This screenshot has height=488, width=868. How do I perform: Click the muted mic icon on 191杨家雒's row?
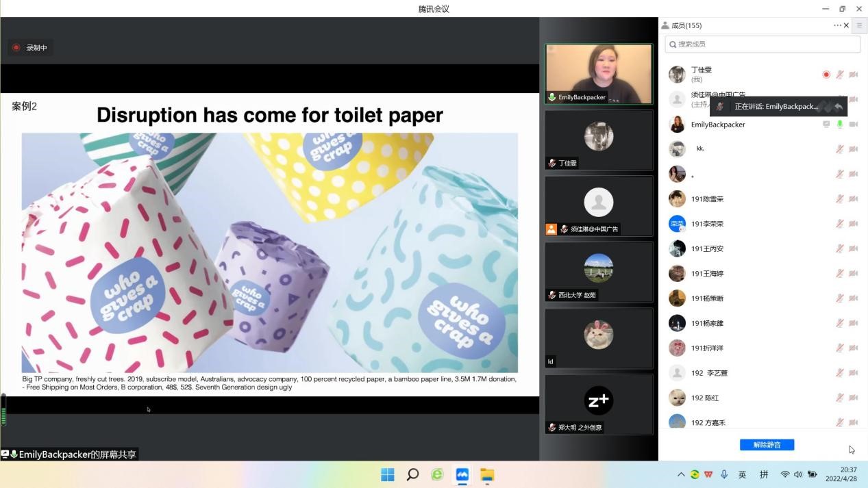coord(840,323)
